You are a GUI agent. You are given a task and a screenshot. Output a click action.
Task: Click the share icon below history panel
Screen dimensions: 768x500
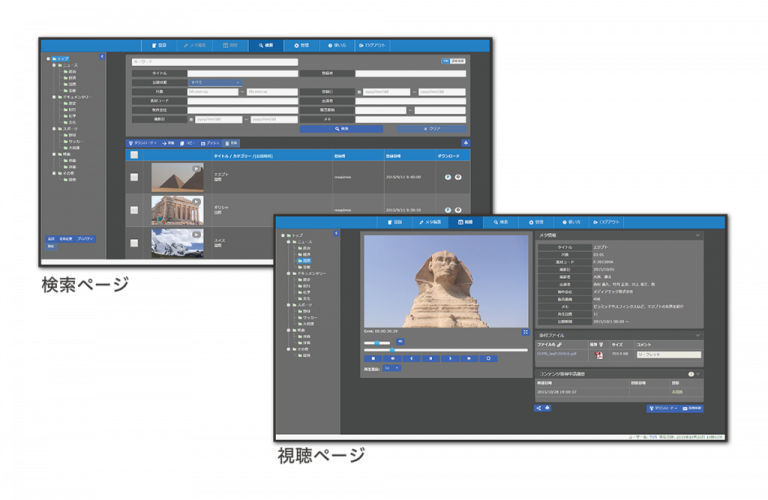click(539, 408)
